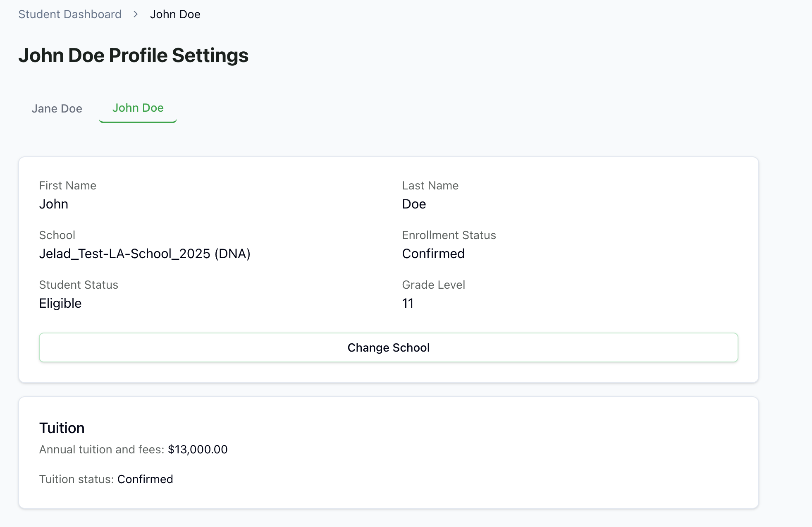Click the breadcrumb chevron separator icon
This screenshot has width=812, height=527.
(x=136, y=14)
